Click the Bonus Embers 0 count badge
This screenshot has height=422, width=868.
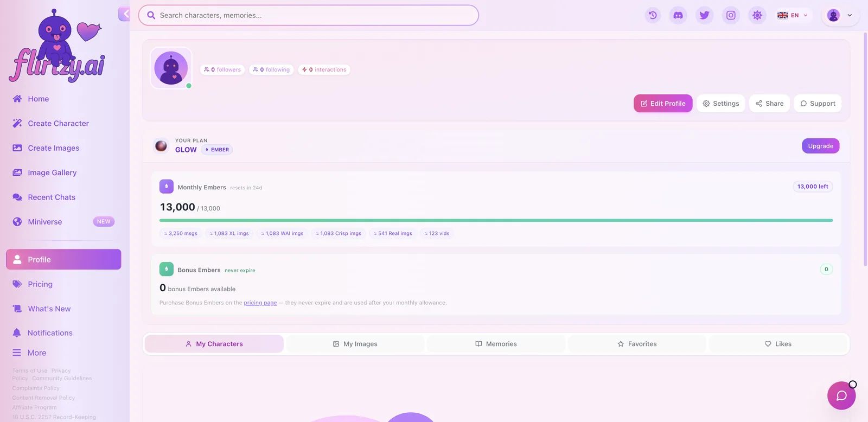click(x=826, y=269)
